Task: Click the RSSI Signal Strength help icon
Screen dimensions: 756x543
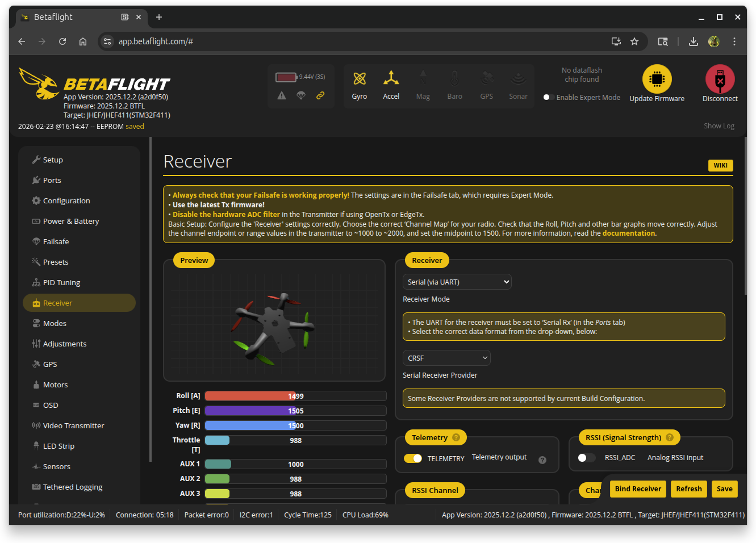Action: [669, 438]
